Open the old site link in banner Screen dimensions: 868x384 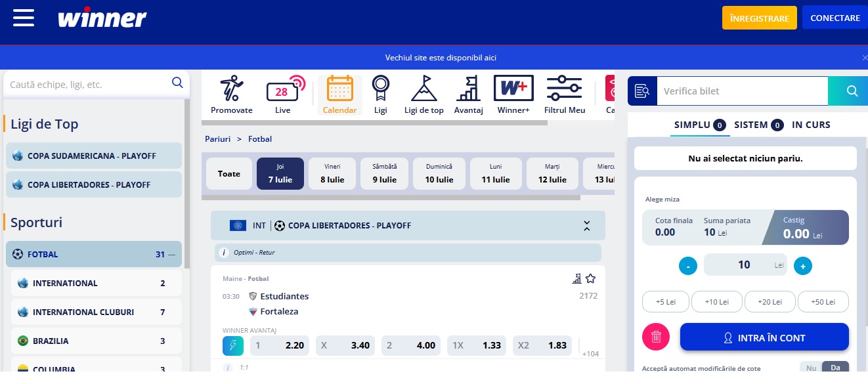[441, 58]
